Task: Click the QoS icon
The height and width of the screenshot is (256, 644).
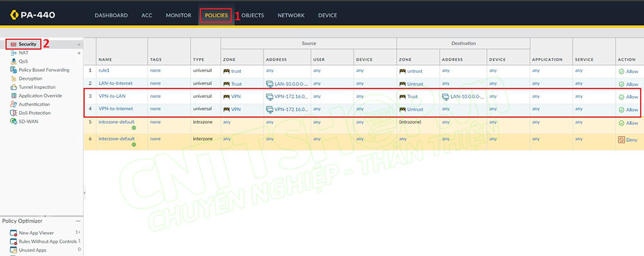Action: tap(13, 61)
